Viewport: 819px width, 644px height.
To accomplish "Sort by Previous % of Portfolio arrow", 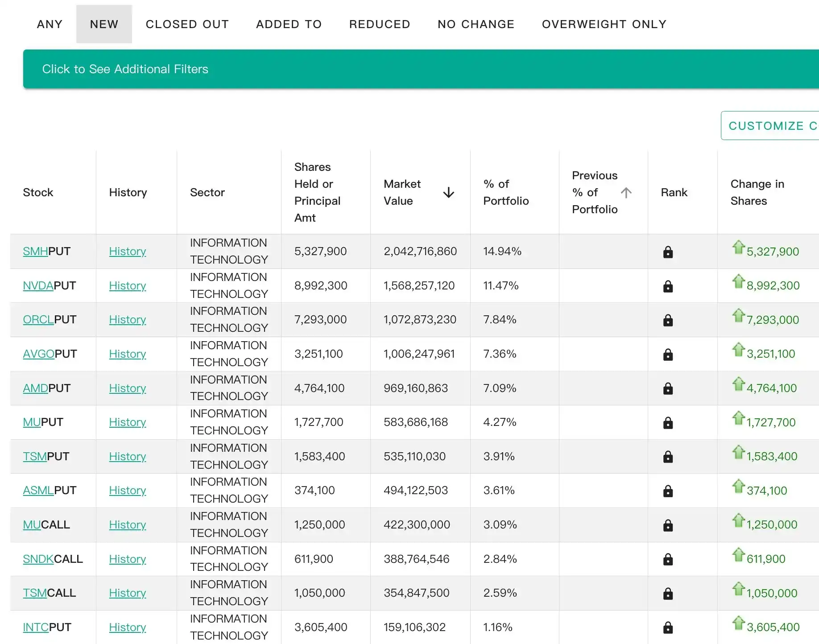I will click(x=626, y=193).
